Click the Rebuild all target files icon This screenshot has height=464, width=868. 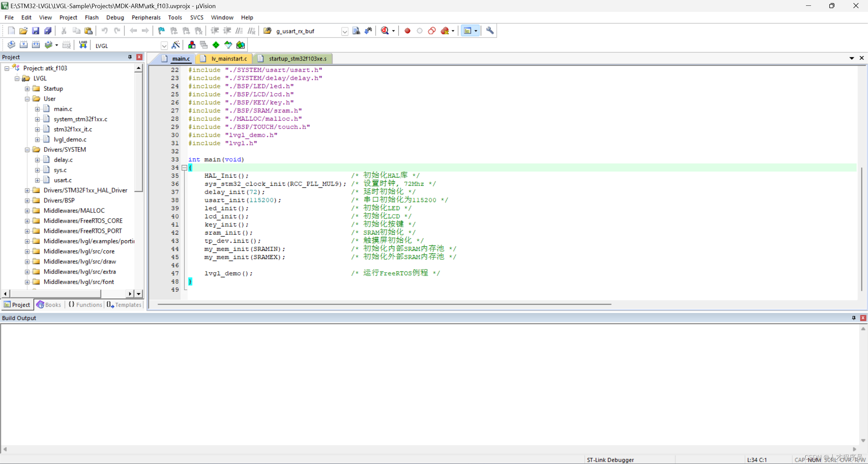click(x=36, y=45)
